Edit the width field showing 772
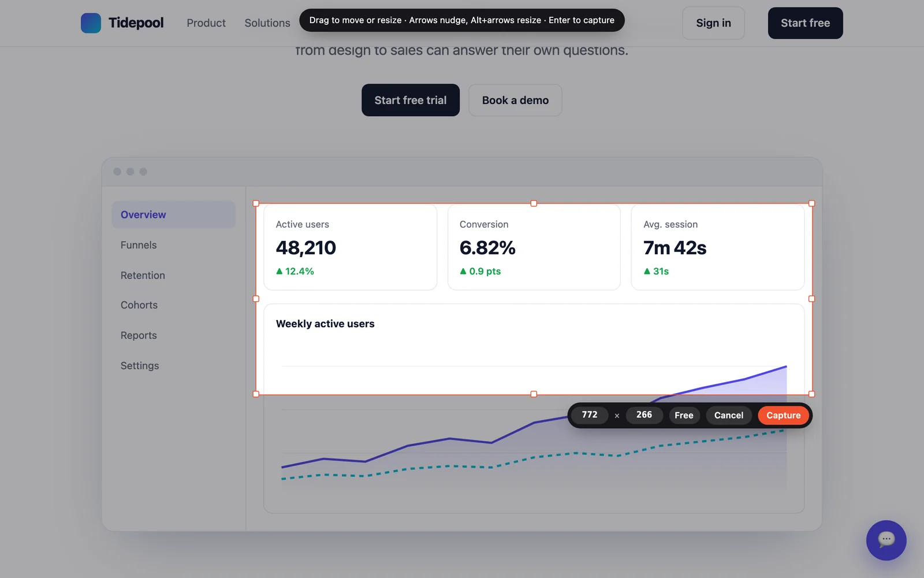 [x=590, y=414]
